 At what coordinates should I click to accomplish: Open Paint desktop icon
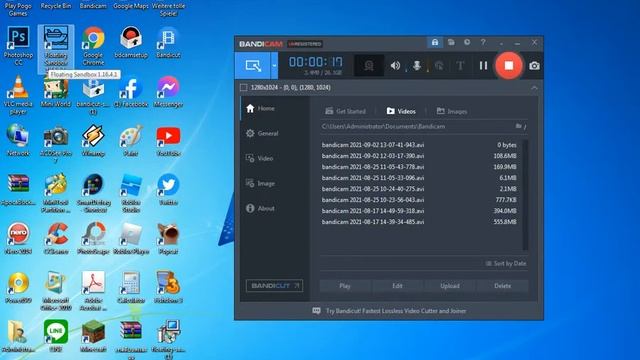click(x=131, y=140)
